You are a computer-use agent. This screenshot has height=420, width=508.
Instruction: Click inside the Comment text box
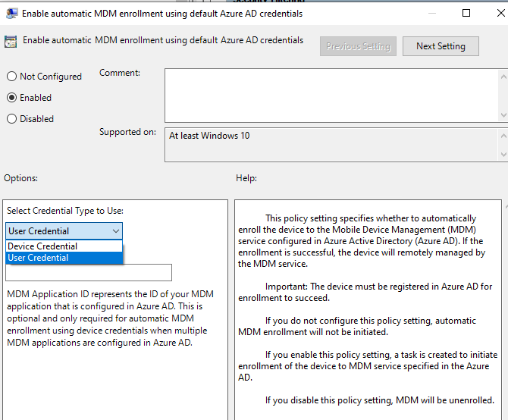click(331, 96)
